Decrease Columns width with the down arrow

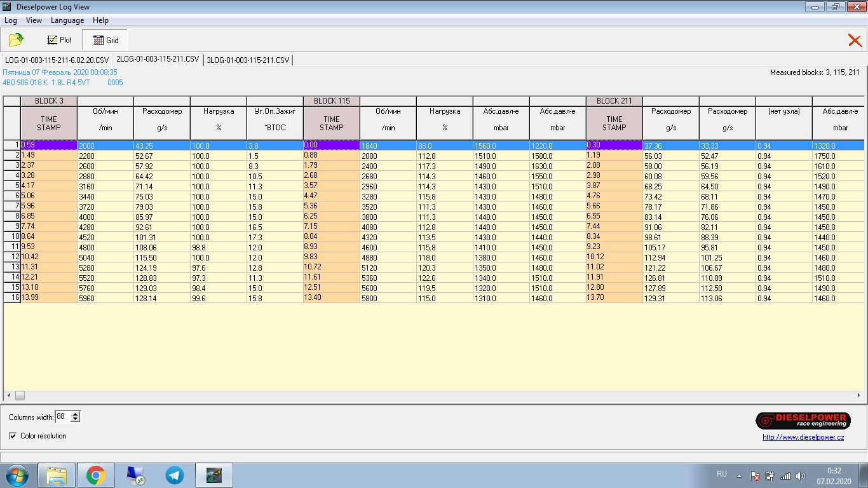76,419
